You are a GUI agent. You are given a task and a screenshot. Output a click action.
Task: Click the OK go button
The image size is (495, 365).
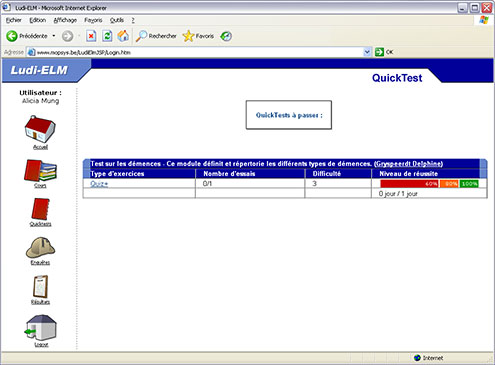pyautogui.click(x=384, y=52)
